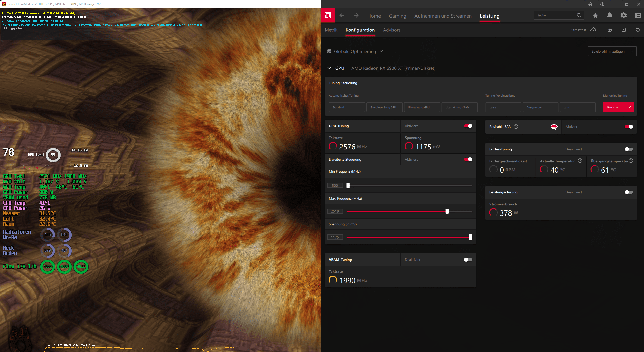Open Übergangstemperatur help icon
Viewport: 644px width, 352px height.
coord(631,161)
